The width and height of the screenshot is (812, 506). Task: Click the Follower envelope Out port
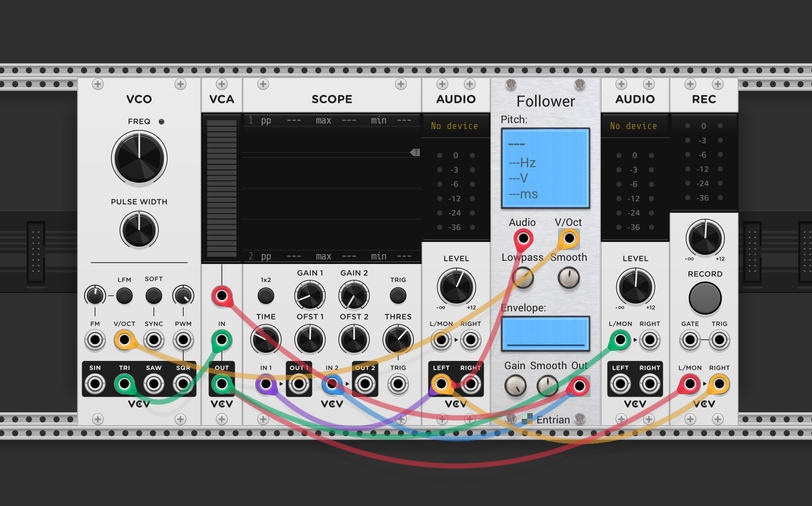pos(579,386)
